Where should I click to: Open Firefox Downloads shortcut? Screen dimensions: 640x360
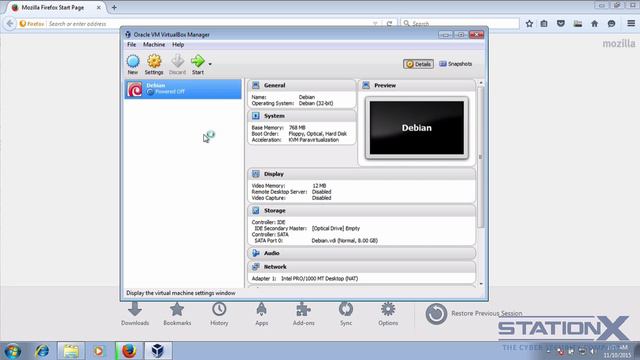pos(135,314)
